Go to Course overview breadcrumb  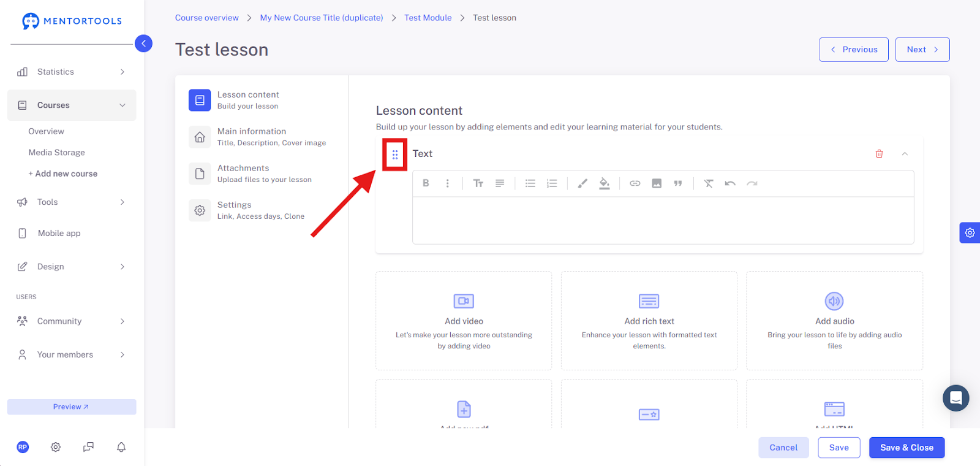point(207,18)
